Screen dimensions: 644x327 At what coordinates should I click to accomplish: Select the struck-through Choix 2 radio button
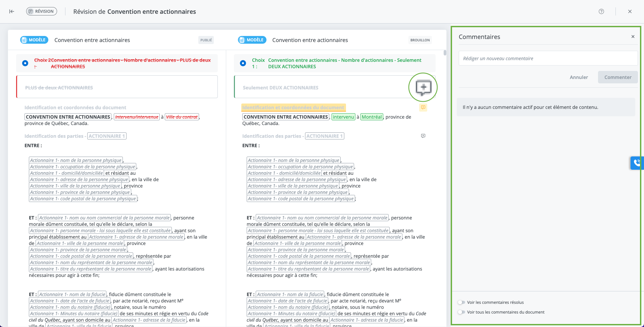25,63
